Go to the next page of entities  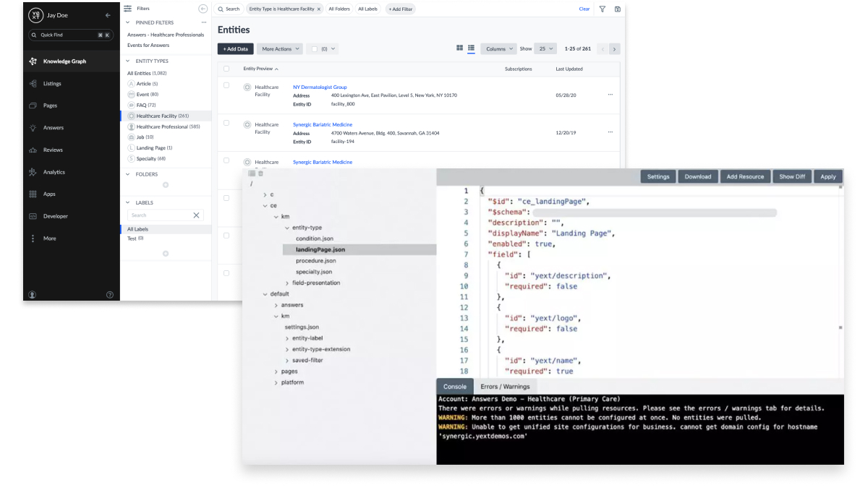[614, 49]
